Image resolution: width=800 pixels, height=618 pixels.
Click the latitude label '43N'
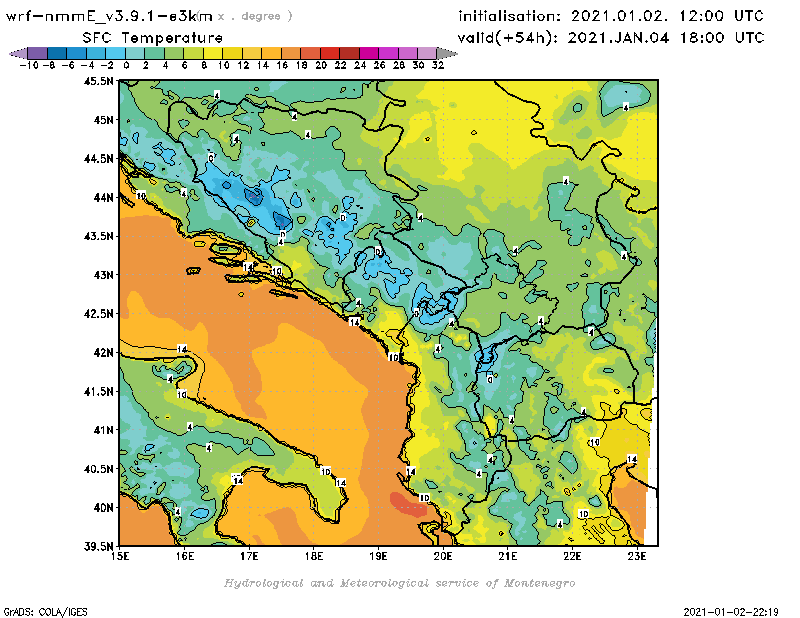[x=103, y=275]
